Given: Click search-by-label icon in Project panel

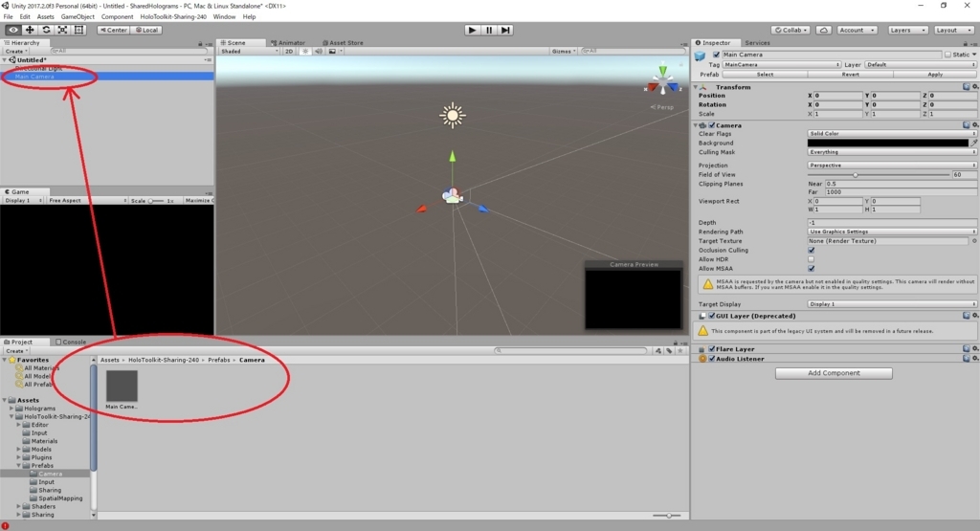Looking at the screenshot, I should [x=669, y=350].
